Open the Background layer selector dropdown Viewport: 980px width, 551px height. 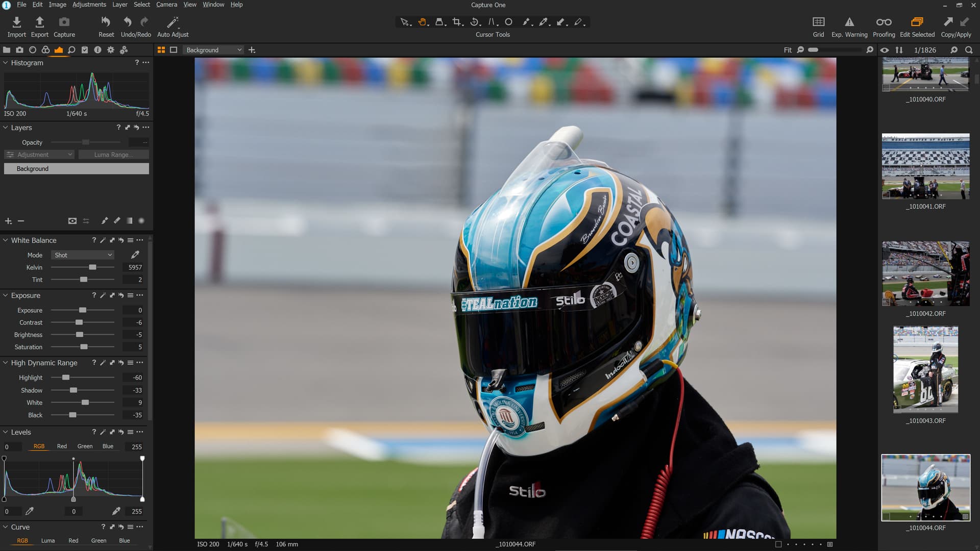(213, 50)
